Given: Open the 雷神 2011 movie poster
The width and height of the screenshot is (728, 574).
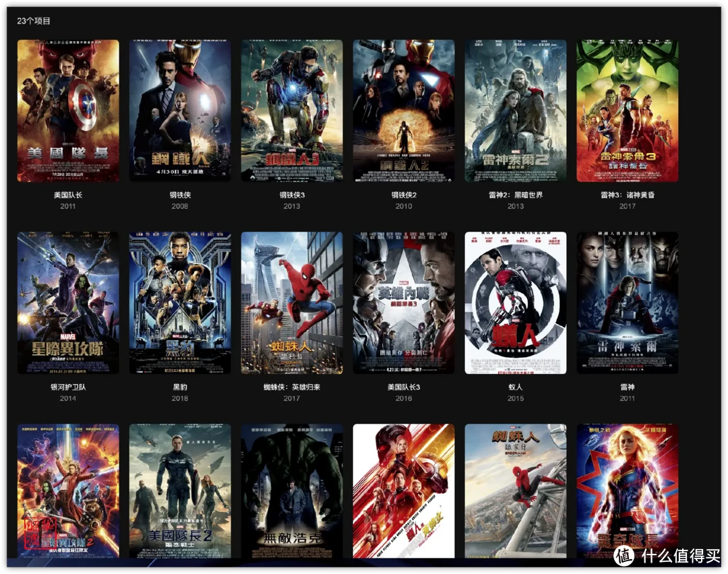Looking at the screenshot, I should (x=628, y=302).
